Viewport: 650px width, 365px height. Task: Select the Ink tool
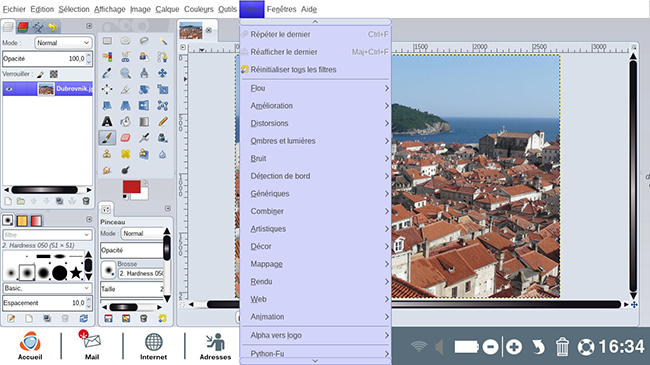162,138
